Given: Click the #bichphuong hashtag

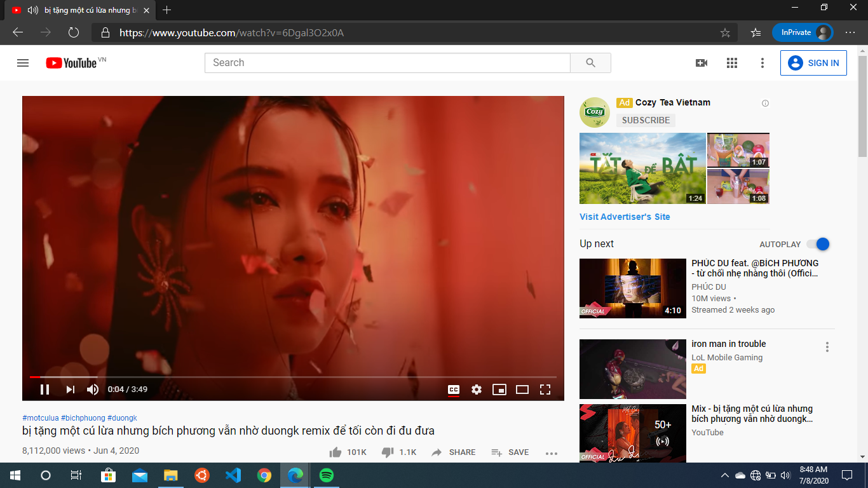Looking at the screenshot, I should (x=83, y=418).
